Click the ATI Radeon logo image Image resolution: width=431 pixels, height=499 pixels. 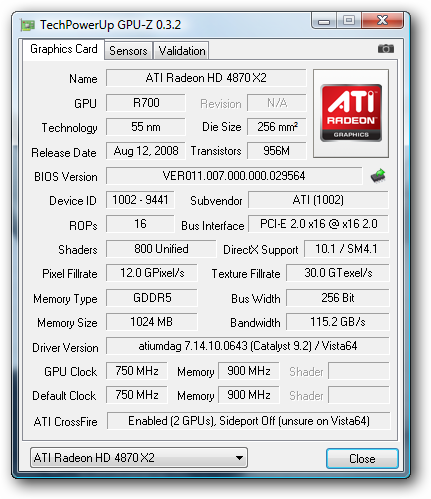pos(351,113)
